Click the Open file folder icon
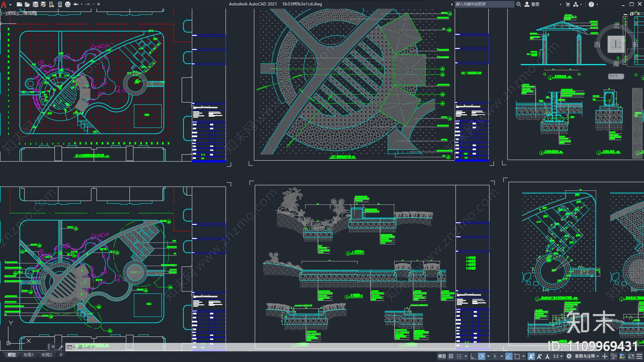 pyautogui.click(x=27, y=4)
